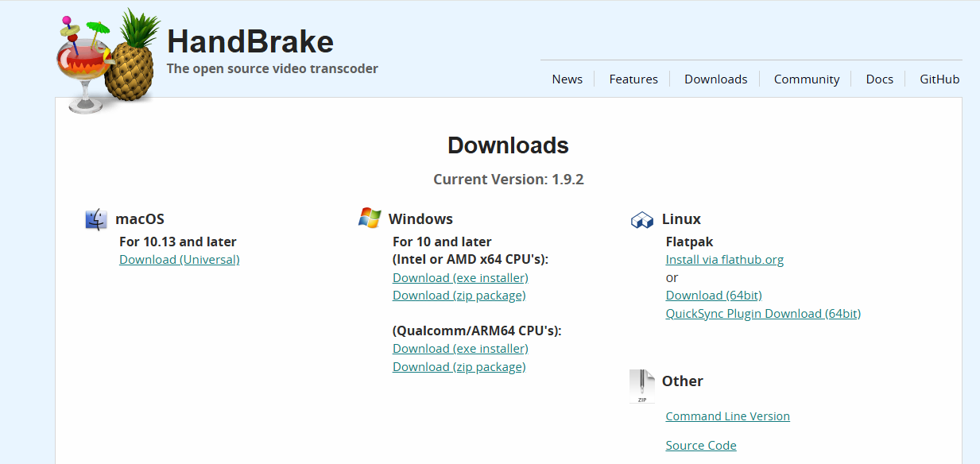Screen dimensions: 980x464
Task: Open the Docs navigation link
Action: (x=880, y=79)
